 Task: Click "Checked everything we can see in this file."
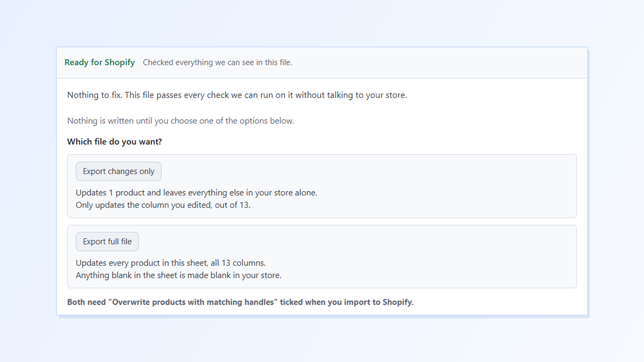click(x=217, y=62)
